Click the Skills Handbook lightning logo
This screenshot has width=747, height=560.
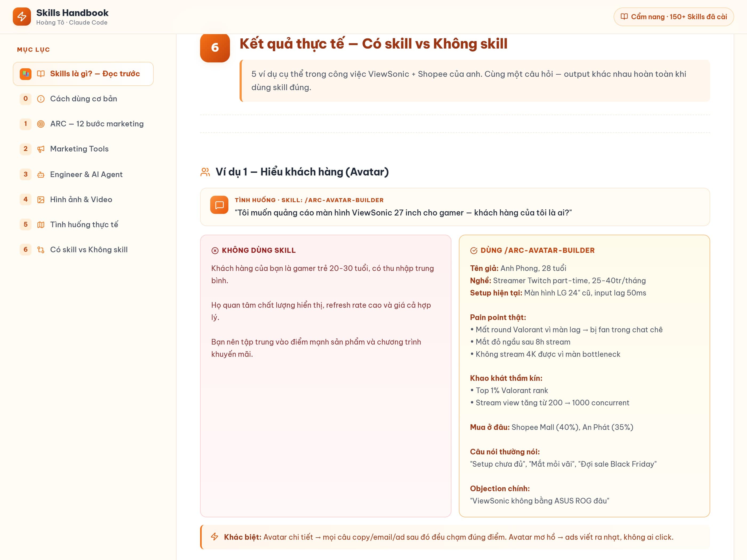[x=22, y=17]
